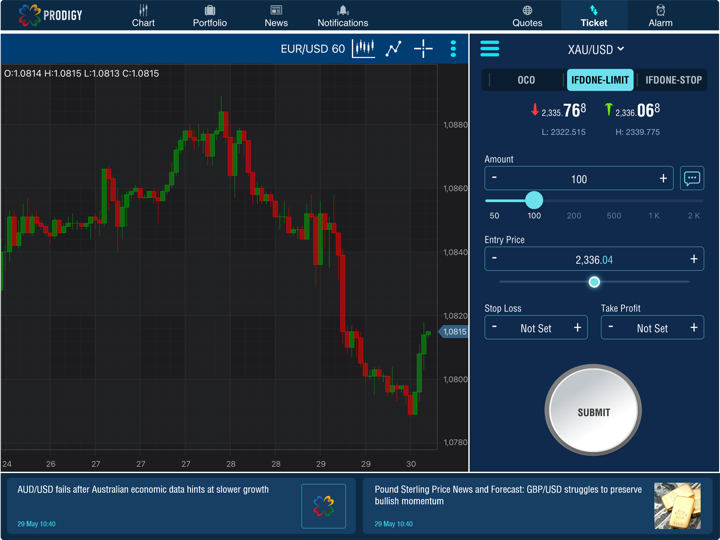Go to the Portfolio tab
The width and height of the screenshot is (720, 540).
coord(210,16)
